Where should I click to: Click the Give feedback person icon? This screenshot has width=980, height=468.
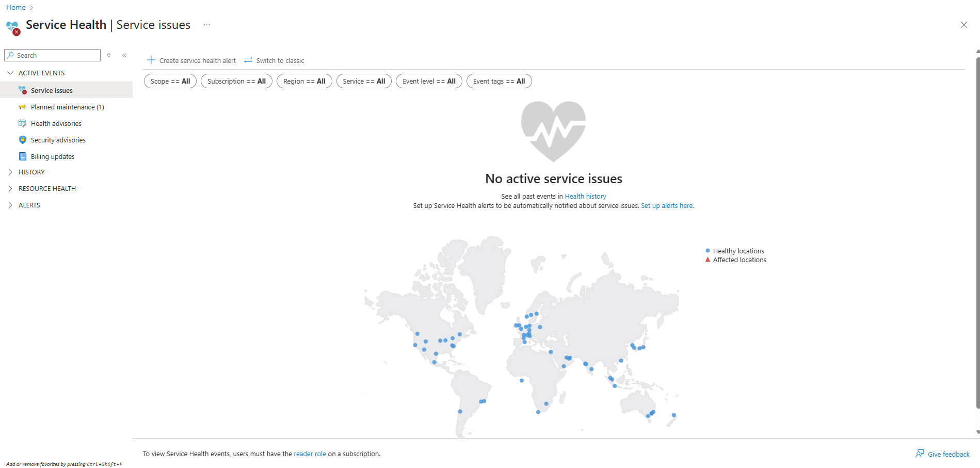click(920, 454)
